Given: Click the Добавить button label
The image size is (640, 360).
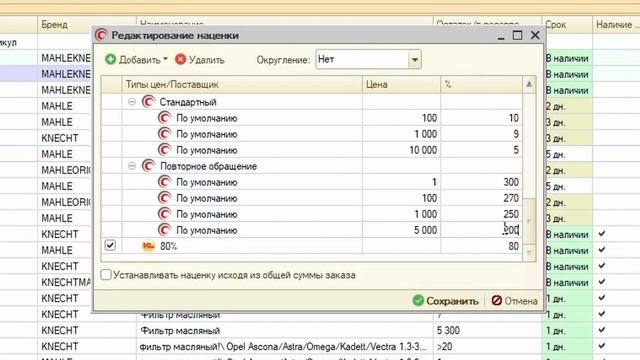Looking at the screenshot, I should 140,60.
